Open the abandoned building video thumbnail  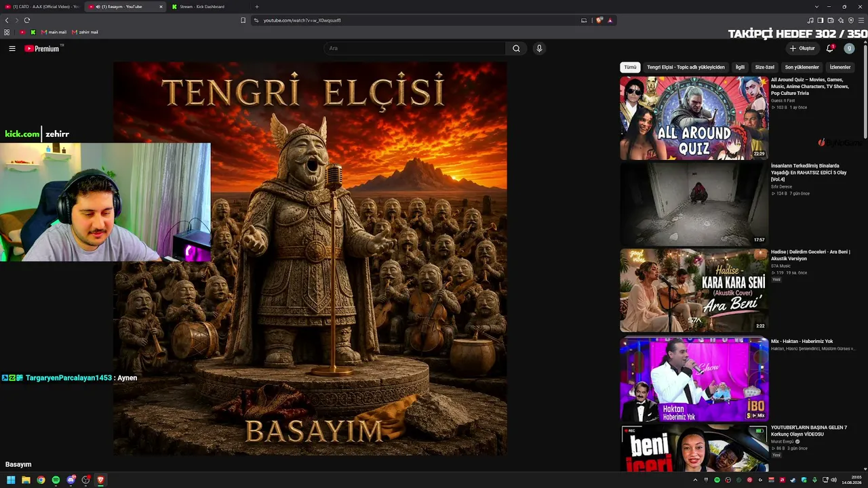[694, 204]
